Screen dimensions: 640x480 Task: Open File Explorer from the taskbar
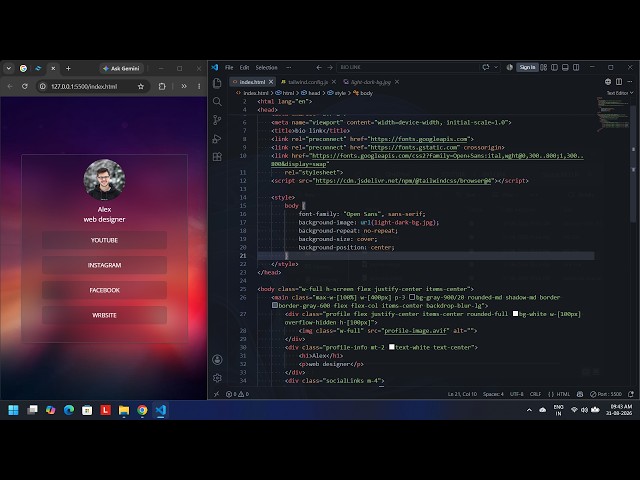(x=124, y=410)
